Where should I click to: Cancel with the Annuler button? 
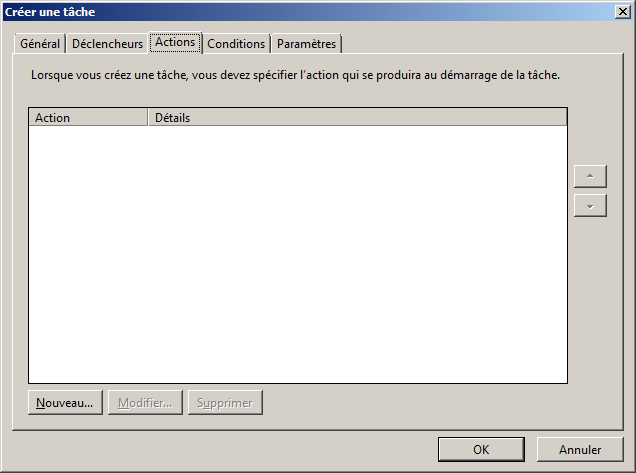pyautogui.click(x=580, y=449)
